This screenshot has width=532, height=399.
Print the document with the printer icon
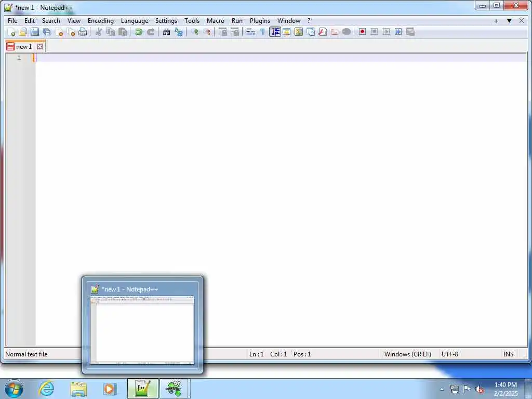click(83, 32)
